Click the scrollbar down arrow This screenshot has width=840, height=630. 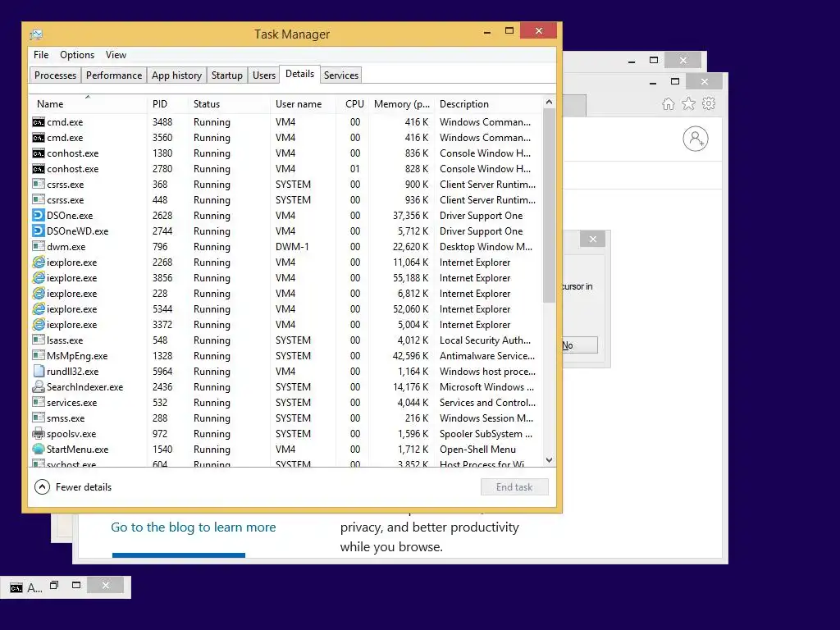[549, 459]
